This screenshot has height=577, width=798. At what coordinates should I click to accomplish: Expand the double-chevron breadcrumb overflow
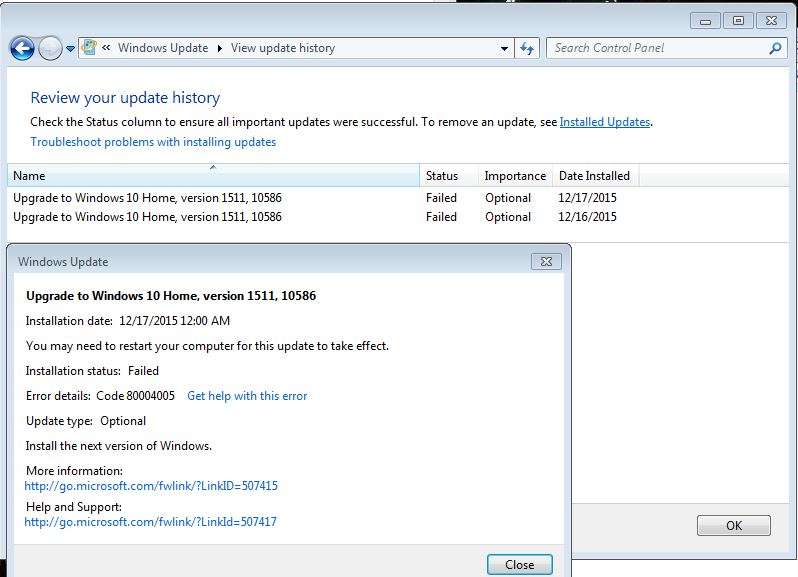coord(106,48)
